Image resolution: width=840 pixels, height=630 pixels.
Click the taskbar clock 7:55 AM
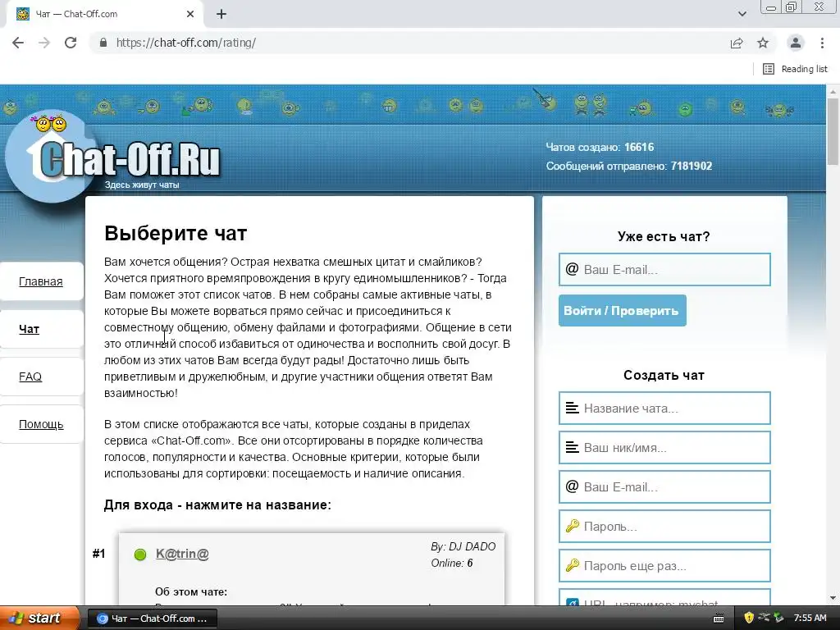click(x=810, y=618)
